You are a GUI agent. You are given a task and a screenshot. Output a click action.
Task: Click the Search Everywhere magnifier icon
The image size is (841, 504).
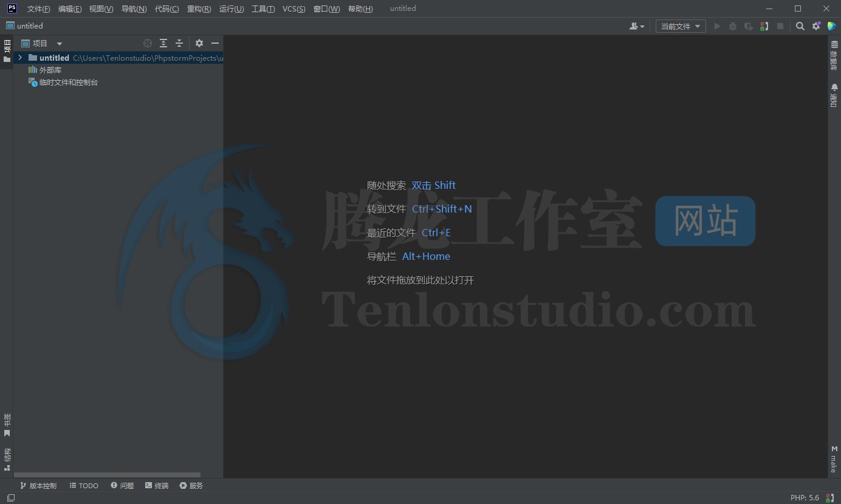800,26
